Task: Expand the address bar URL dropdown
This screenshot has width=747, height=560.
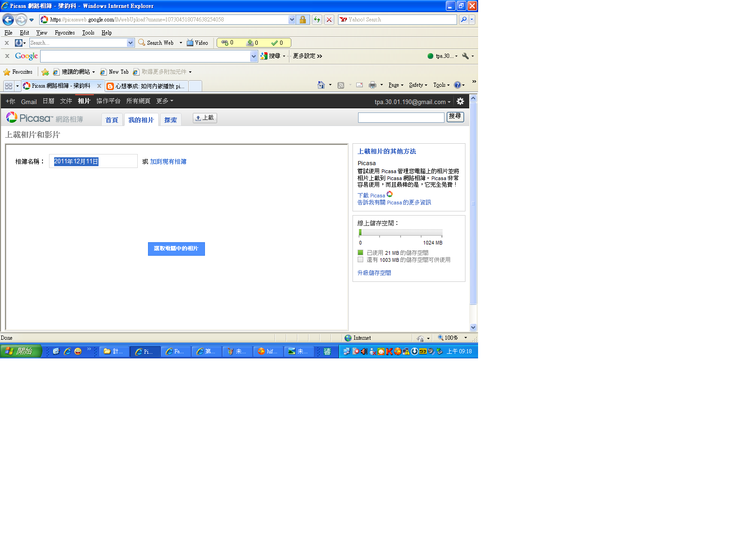Action: tap(292, 20)
